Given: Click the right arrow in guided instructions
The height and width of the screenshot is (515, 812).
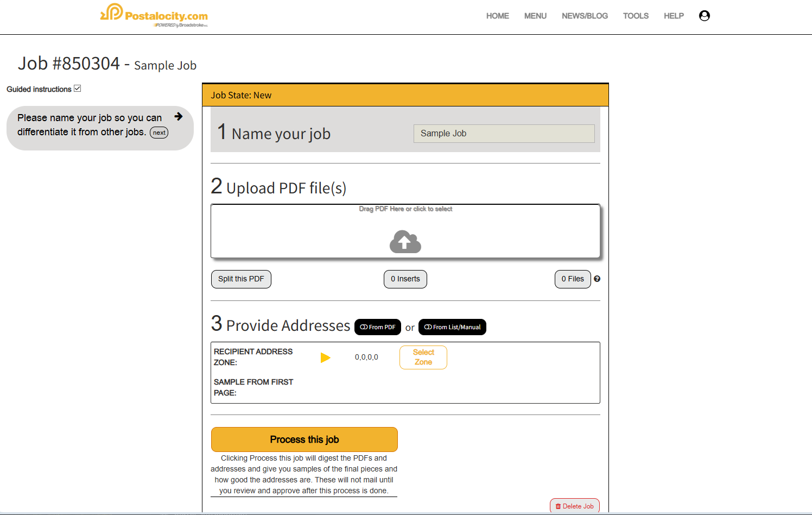Looking at the screenshot, I should (x=178, y=117).
